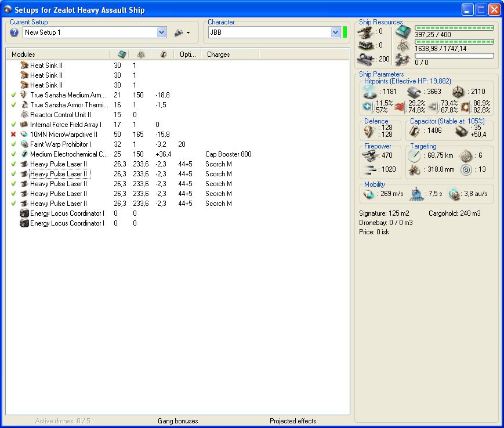Screen dimensions: 504x428
Task: Click the Capacitor Stable at 105% label
Action: tap(447, 121)
